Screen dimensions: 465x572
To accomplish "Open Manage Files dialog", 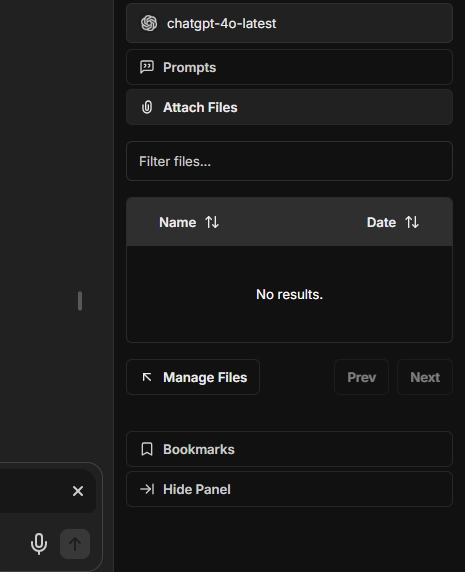I will click(x=193, y=377).
